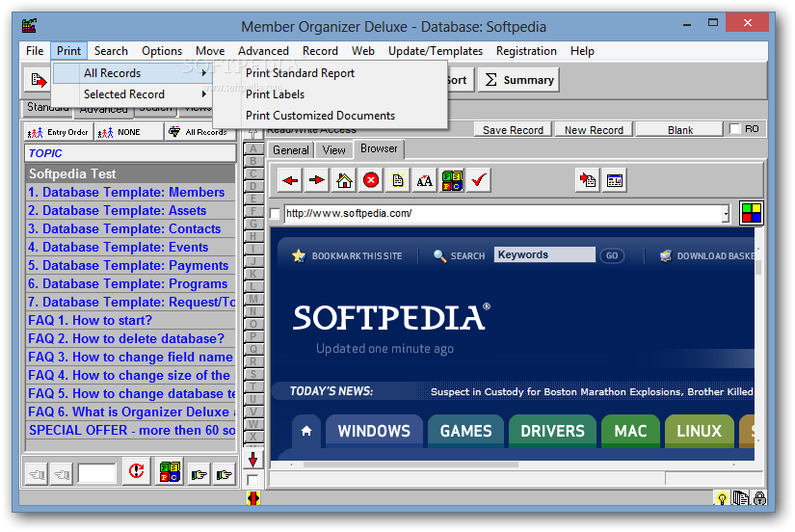Click the GO search button on Softpedia
This screenshot has height=532, width=795.
612,255
